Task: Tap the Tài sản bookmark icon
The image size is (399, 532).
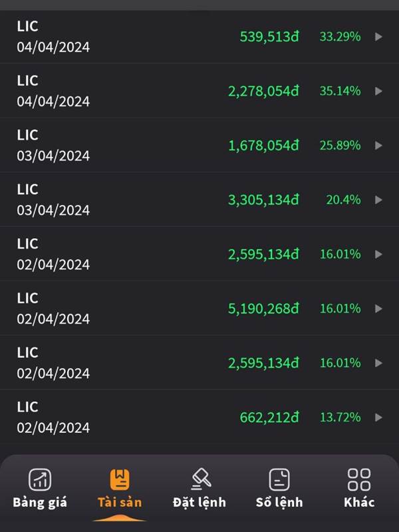Action: click(x=120, y=479)
